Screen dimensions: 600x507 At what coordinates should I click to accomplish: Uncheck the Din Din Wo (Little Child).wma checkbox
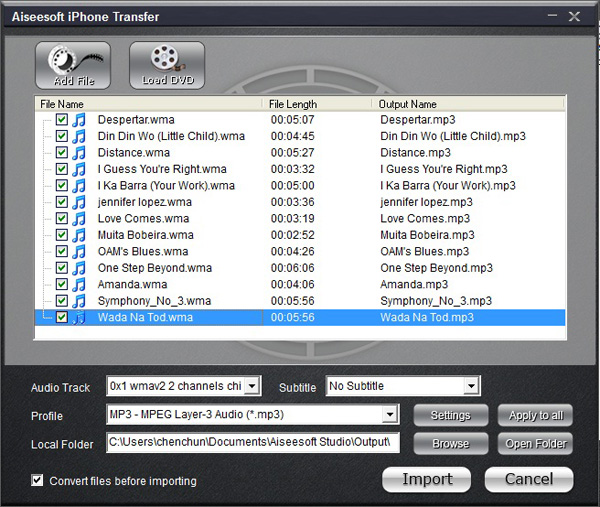click(62, 136)
